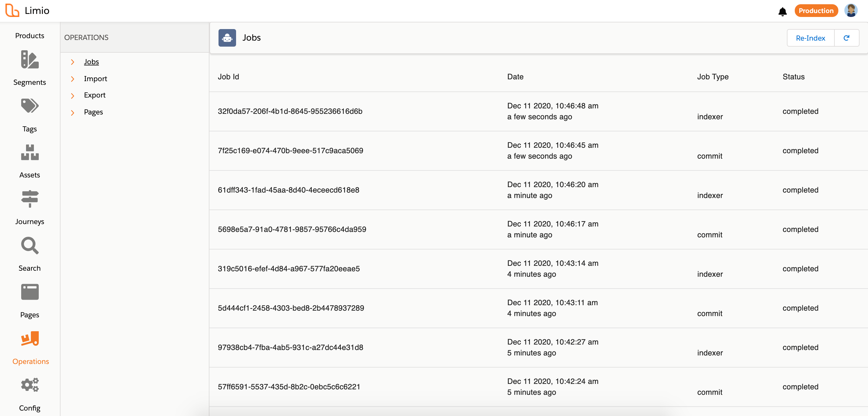The width and height of the screenshot is (868, 416).
Task: Open Config via the gears icon
Action: coord(30,385)
